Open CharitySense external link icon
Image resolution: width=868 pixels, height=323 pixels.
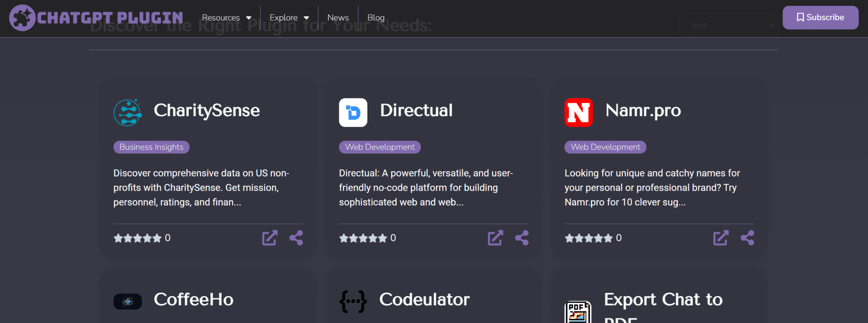[x=270, y=238]
